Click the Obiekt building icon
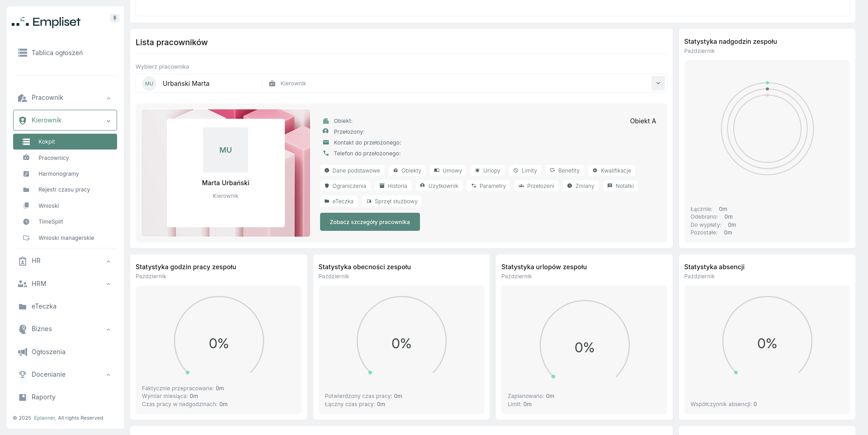868x435 pixels. click(326, 121)
